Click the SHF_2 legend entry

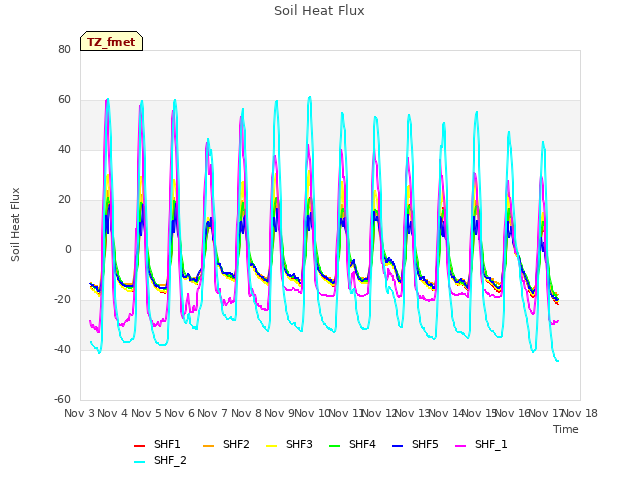pos(160,460)
